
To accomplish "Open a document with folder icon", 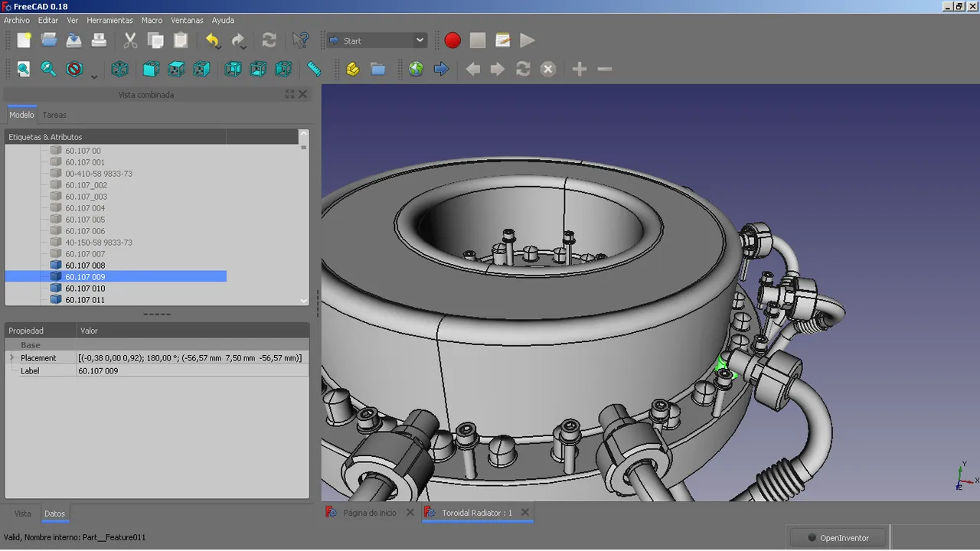I will click(49, 41).
